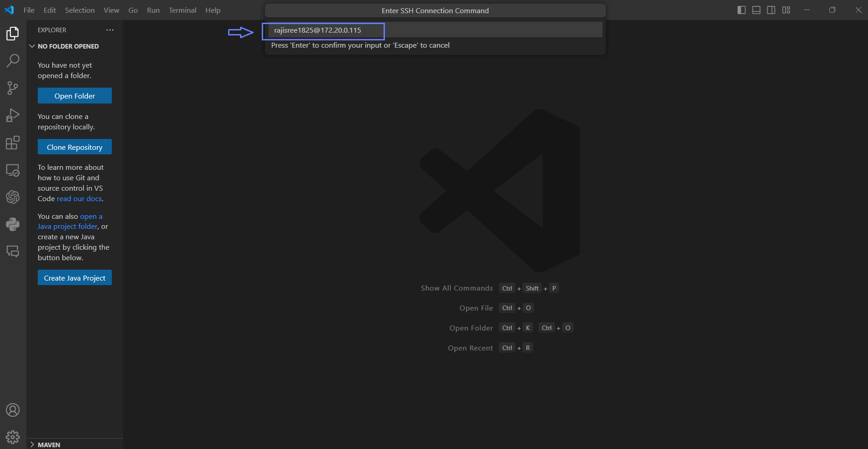Open the Python extension icon

click(x=13, y=224)
